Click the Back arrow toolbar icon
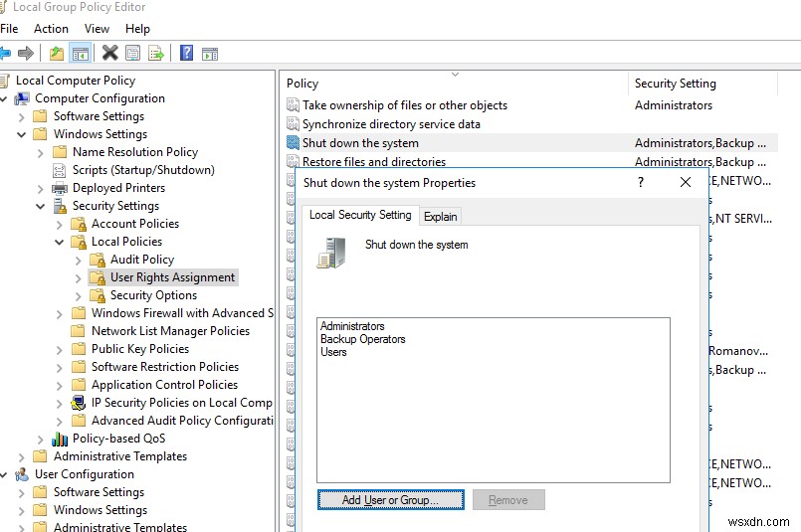This screenshot has width=801, height=532. click(5, 53)
